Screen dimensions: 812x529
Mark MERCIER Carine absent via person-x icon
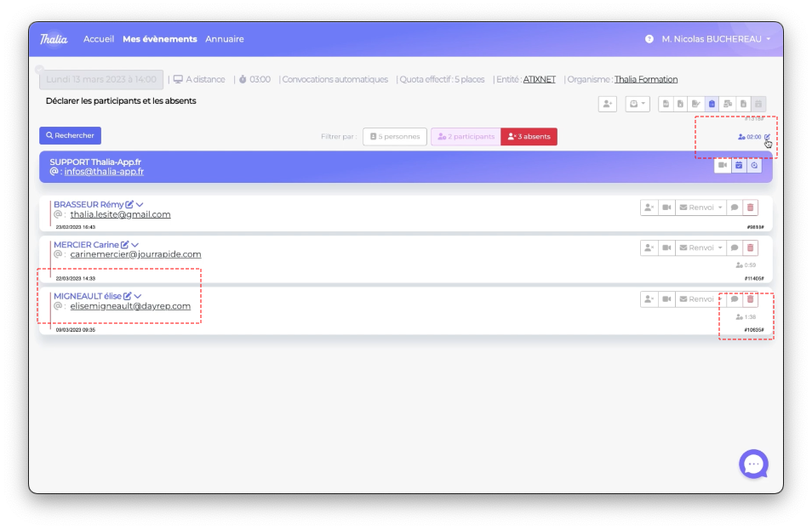click(649, 247)
